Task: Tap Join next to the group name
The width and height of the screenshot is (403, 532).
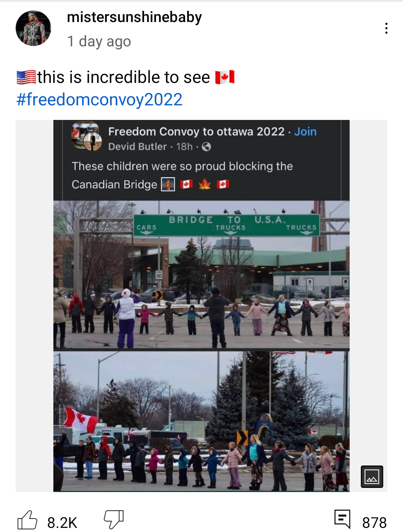Action: point(305,132)
